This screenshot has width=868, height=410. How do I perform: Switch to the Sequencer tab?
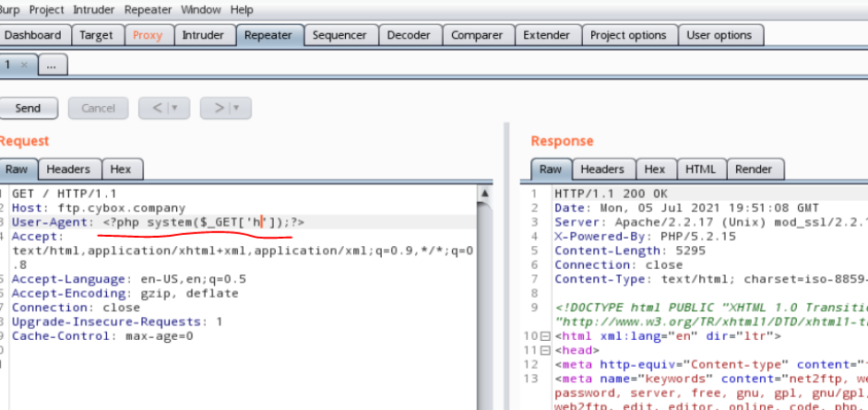click(339, 35)
